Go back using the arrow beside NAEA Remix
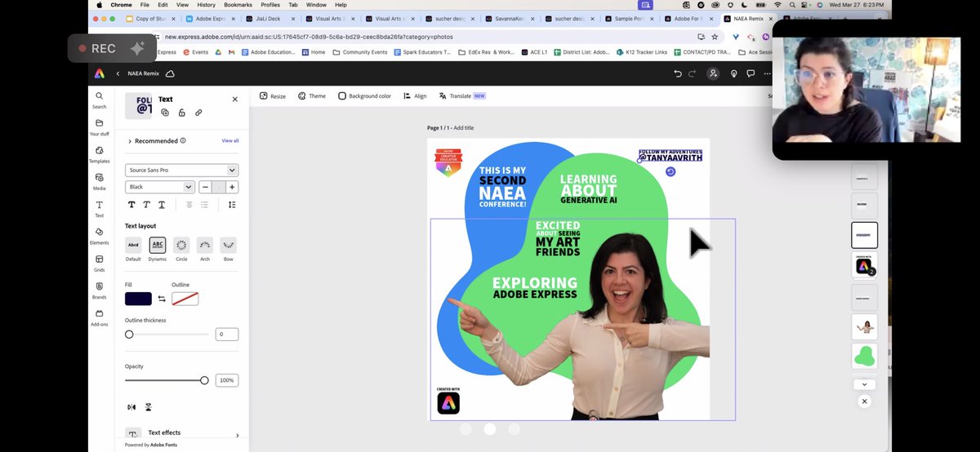This screenshot has height=452, width=980. (118, 73)
